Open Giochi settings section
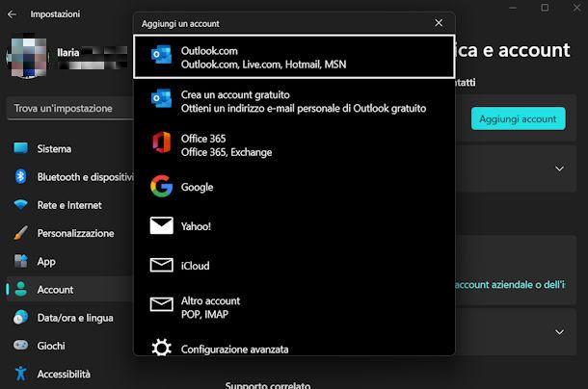This screenshot has width=588, height=389. coord(69,346)
